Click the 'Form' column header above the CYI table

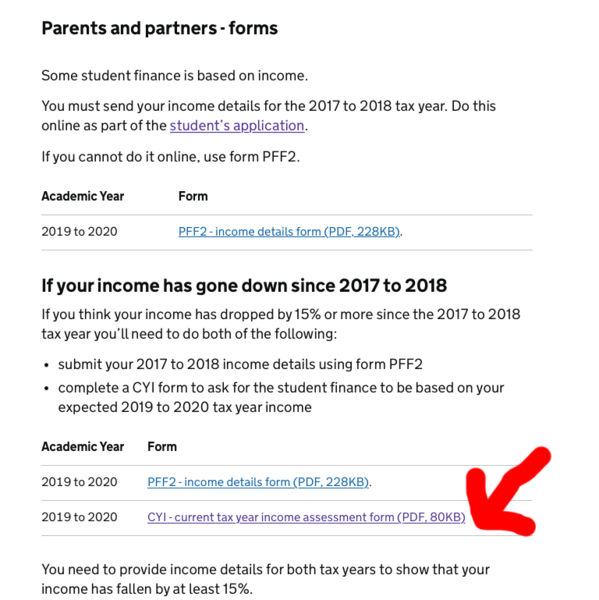[x=162, y=447]
